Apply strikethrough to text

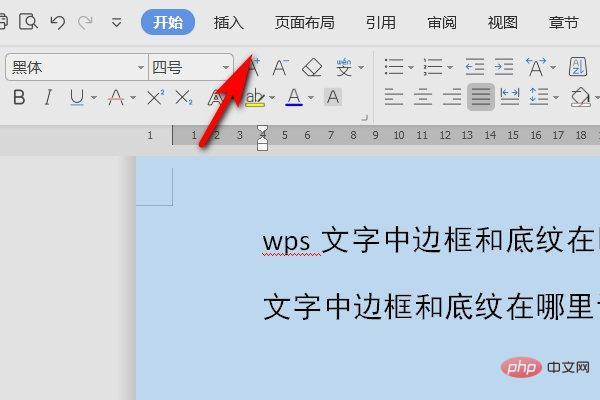click(116, 97)
